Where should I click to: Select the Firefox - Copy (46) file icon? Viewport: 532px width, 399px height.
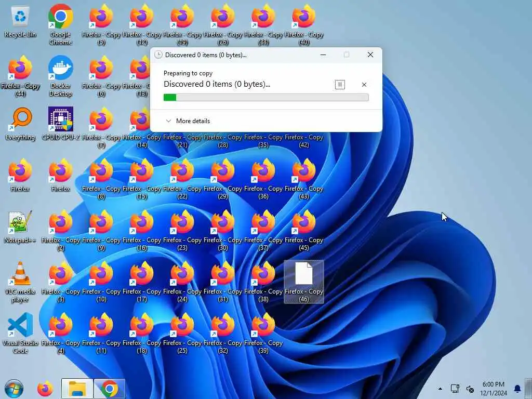click(x=303, y=282)
